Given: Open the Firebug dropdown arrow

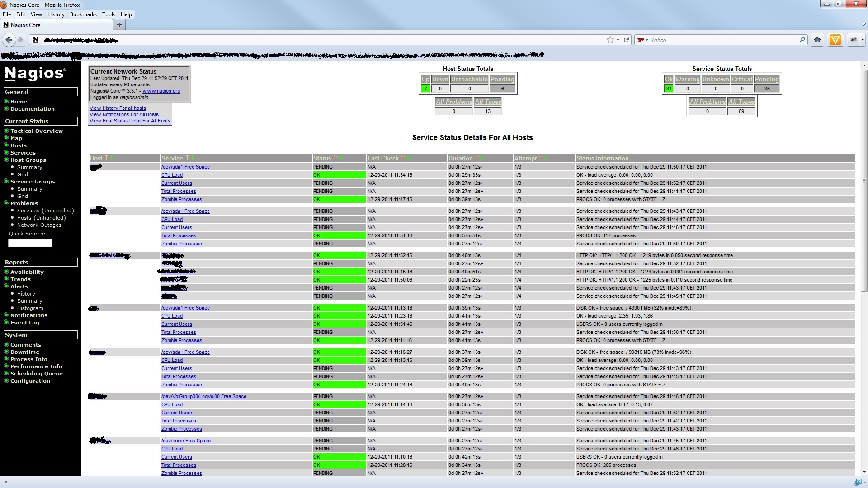Looking at the screenshot, I should pyautogui.click(x=863, y=40).
